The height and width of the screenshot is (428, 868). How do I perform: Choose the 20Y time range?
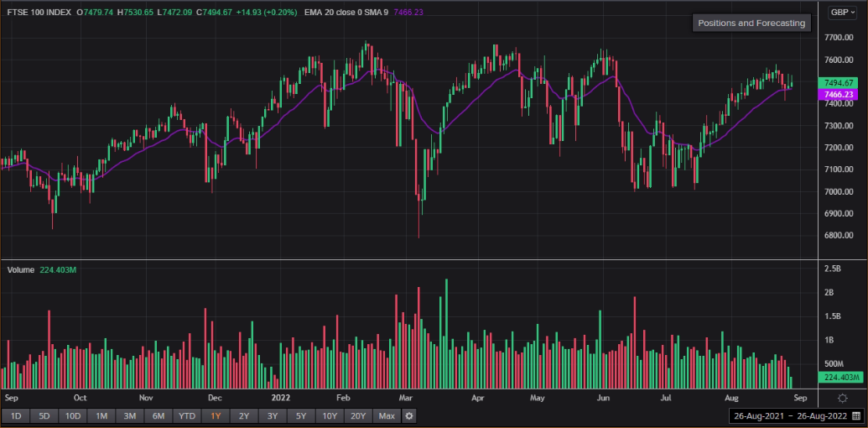point(358,415)
